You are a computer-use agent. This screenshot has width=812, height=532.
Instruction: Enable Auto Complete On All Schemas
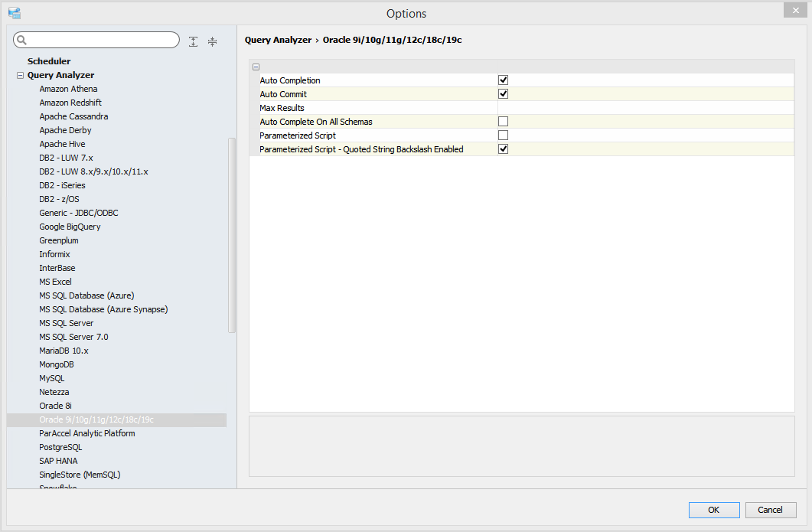[504, 121]
